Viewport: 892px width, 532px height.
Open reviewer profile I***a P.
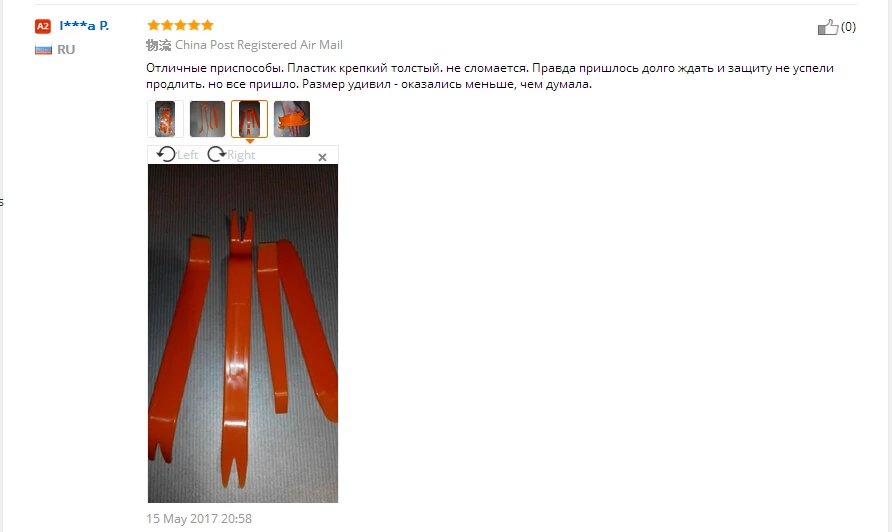click(x=84, y=26)
